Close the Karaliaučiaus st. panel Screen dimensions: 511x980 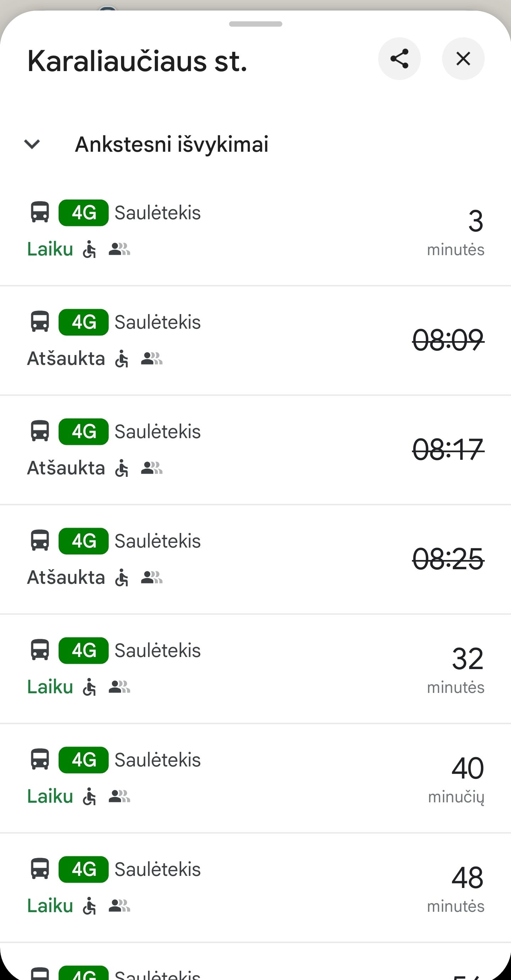463,59
